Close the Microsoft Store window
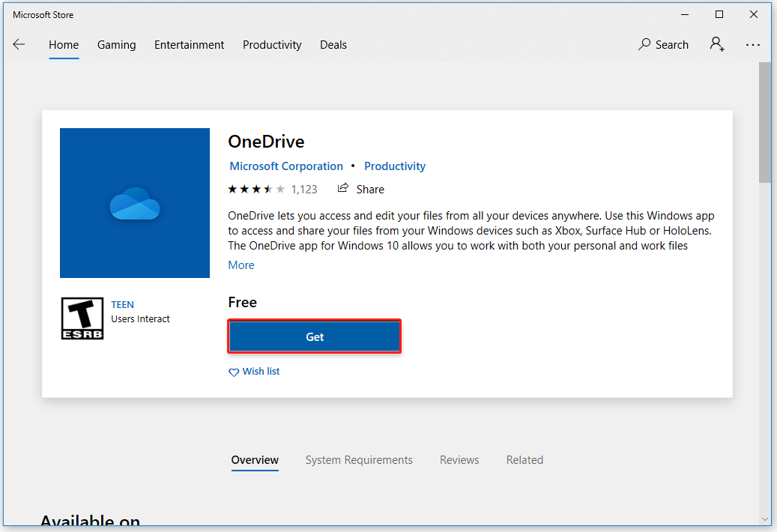The height and width of the screenshot is (532, 777). point(754,15)
